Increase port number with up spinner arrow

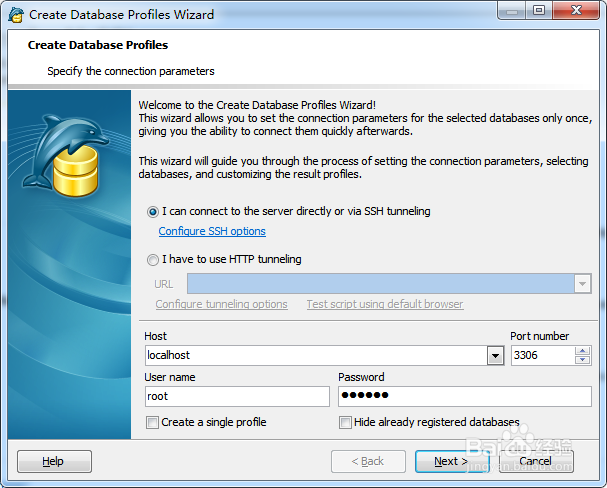(x=583, y=351)
